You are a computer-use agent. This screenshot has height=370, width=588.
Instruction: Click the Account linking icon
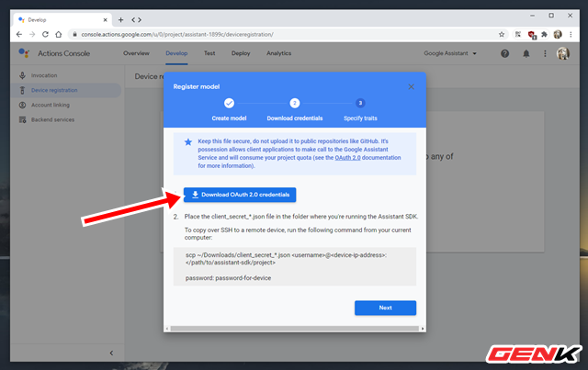coord(22,105)
